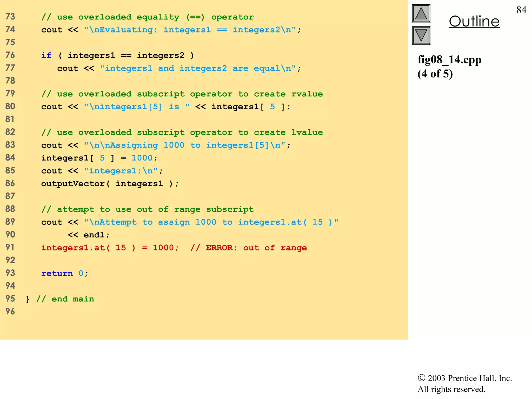Screen dimensions: 532x399
Task: Open the Outline link
Action: 474,21
